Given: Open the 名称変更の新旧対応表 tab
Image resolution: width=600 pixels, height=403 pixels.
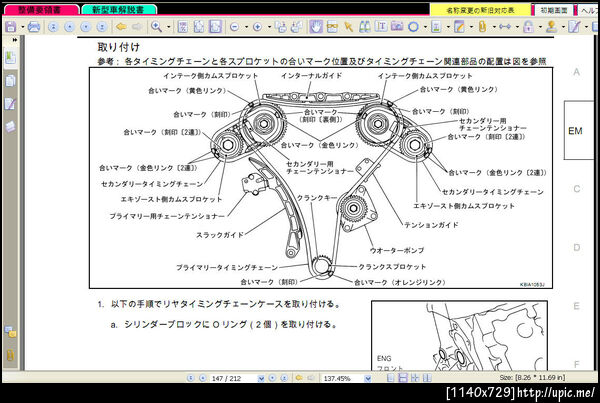Looking at the screenshot, I should pyautogui.click(x=480, y=10).
